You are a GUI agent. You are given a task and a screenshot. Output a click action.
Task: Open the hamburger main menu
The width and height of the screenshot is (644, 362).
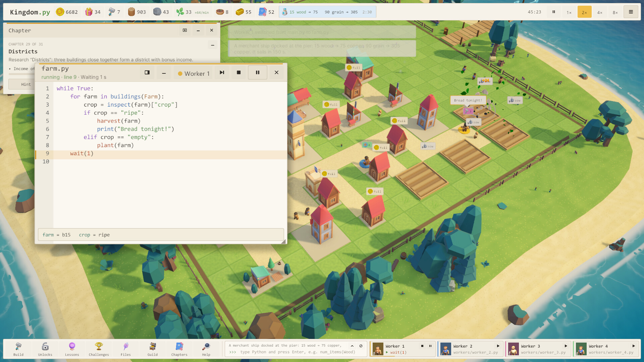click(631, 12)
